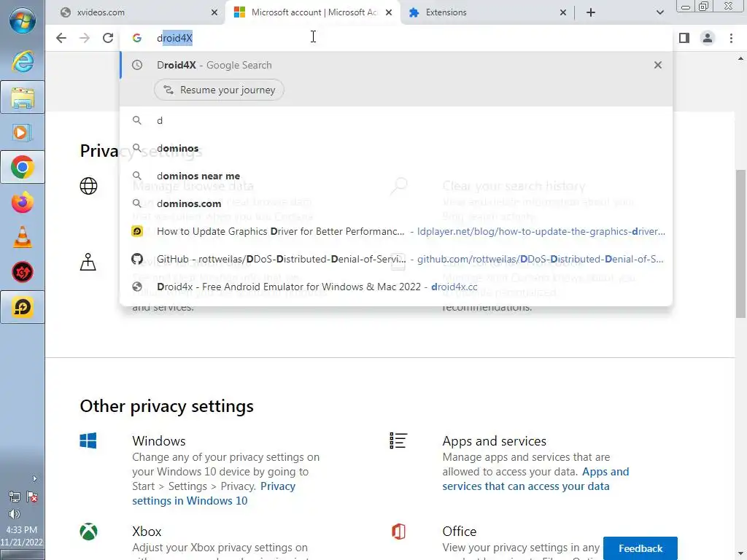Click the Office heading
This screenshot has width=747, height=560.
point(460,532)
